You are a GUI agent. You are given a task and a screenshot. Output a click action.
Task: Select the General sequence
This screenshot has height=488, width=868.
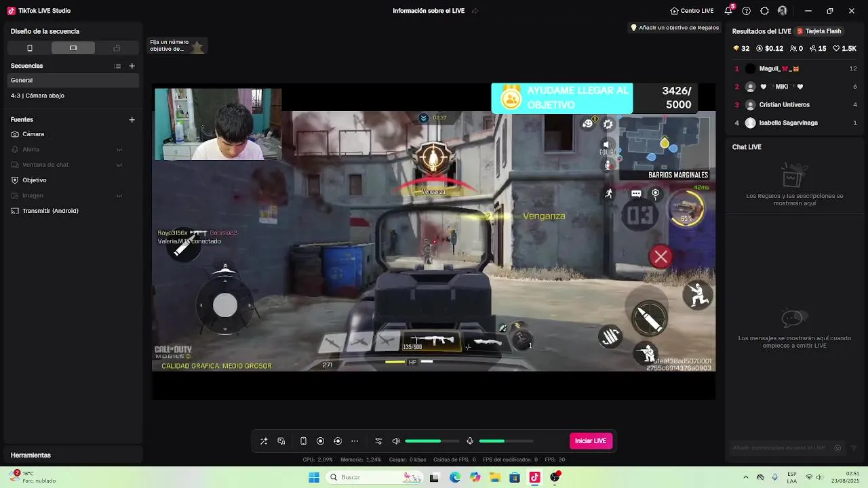[73, 80]
